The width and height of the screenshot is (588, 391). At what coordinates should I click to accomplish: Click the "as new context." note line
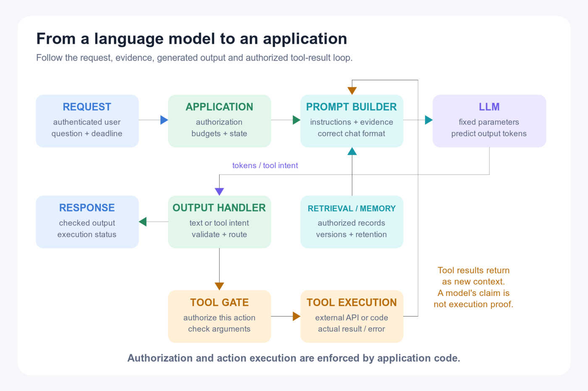coord(473,282)
